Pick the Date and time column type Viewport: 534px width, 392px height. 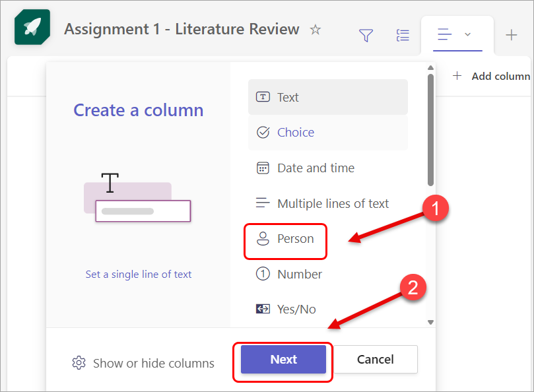[x=316, y=168]
